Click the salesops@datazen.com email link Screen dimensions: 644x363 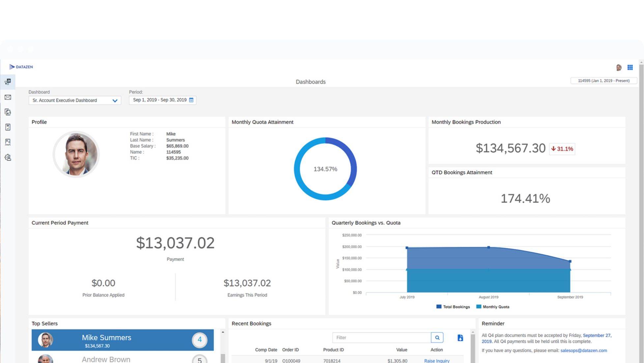pos(583,350)
